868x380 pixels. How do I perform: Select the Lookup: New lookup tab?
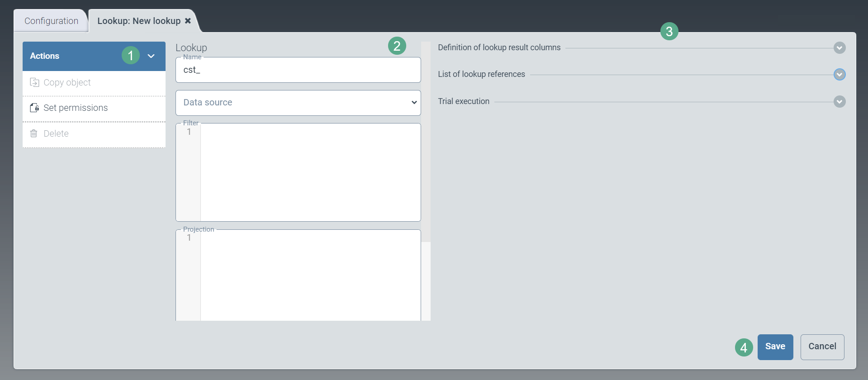(138, 21)
